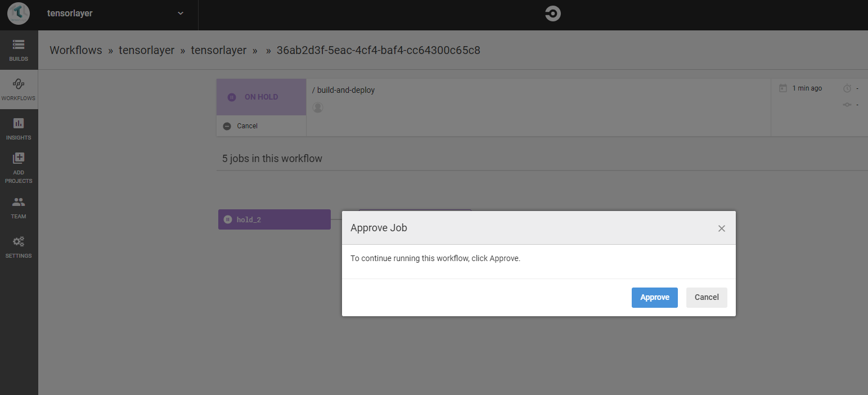Click the first tensorlayer breadcrumb link
Screen dimensions: 868x395
tap(146, 50)
